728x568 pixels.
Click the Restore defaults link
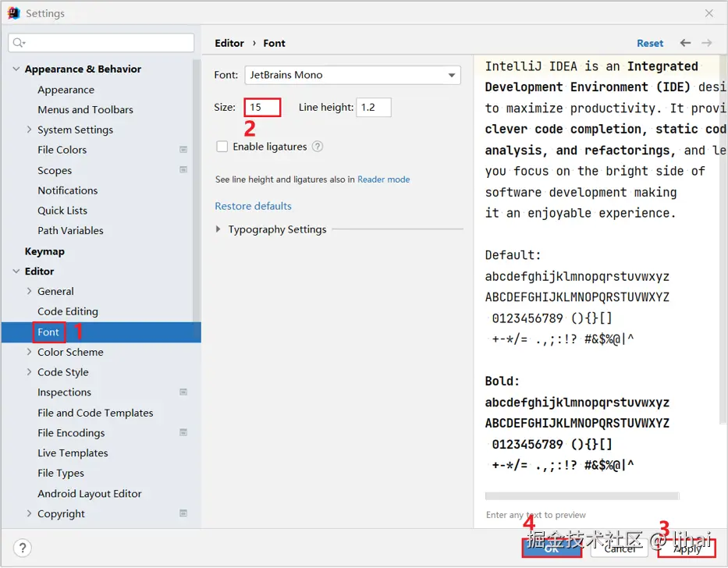click(x=253, y=206)
